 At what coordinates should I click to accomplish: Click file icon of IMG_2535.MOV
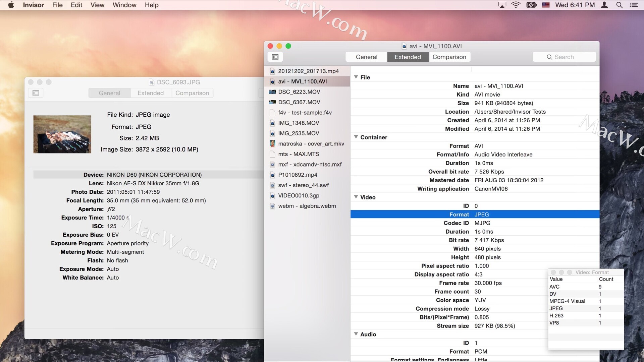(272, 133)
